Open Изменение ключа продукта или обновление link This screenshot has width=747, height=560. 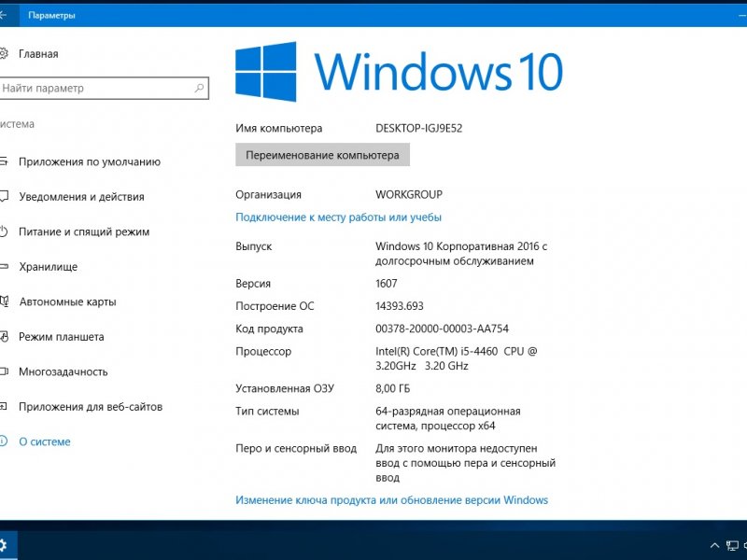(391, 500)
